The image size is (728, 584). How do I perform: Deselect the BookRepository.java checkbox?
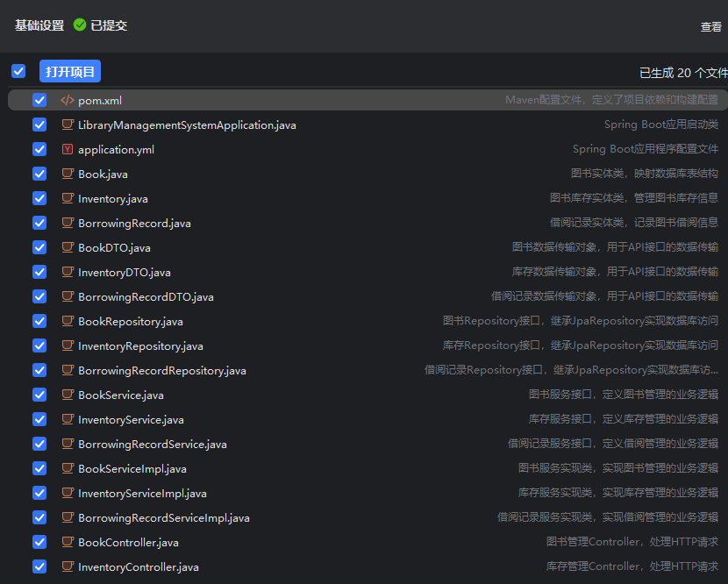(39, 321)
